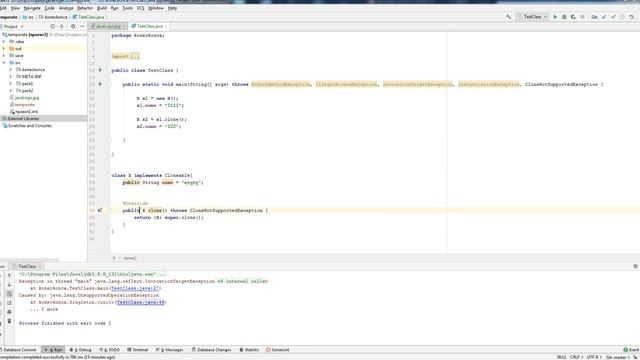Open TestClass.java:49 stack trace link
The height and width of the screenshot is (360, 640).
(x=140, y=302)
